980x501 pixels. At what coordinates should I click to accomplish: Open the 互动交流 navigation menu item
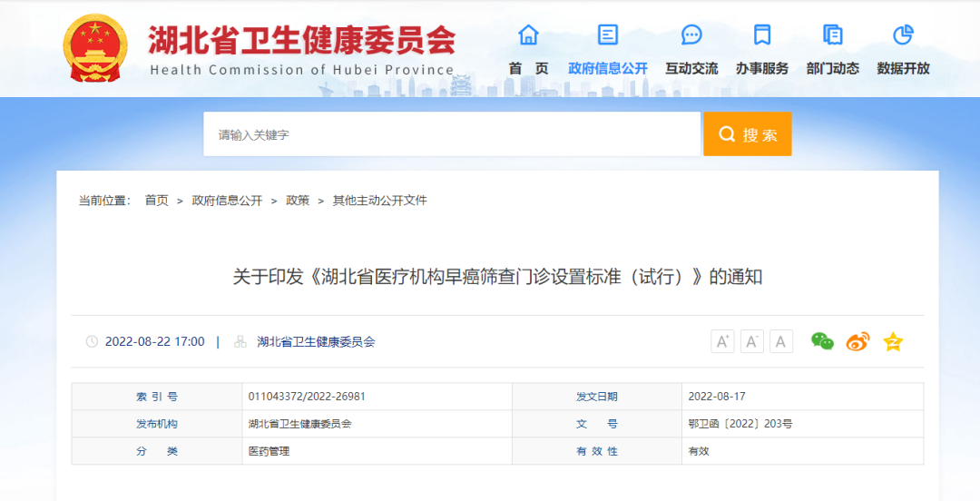coord(691,68)
